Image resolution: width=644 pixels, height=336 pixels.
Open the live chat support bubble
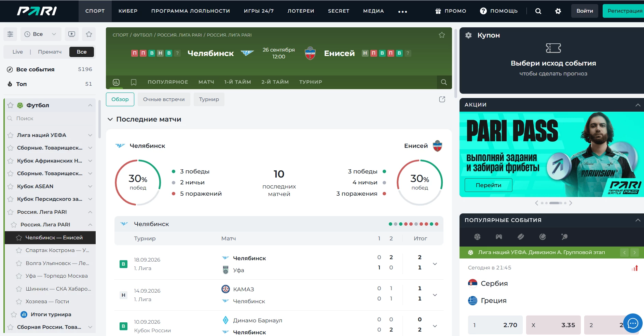coord(633,323)
